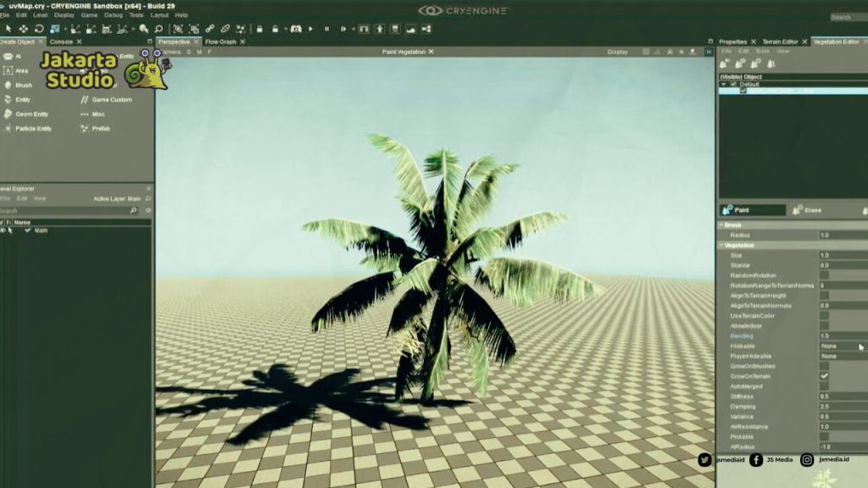Click the move tool crosshair icon in the toolbar

click(x=23, y=30)
